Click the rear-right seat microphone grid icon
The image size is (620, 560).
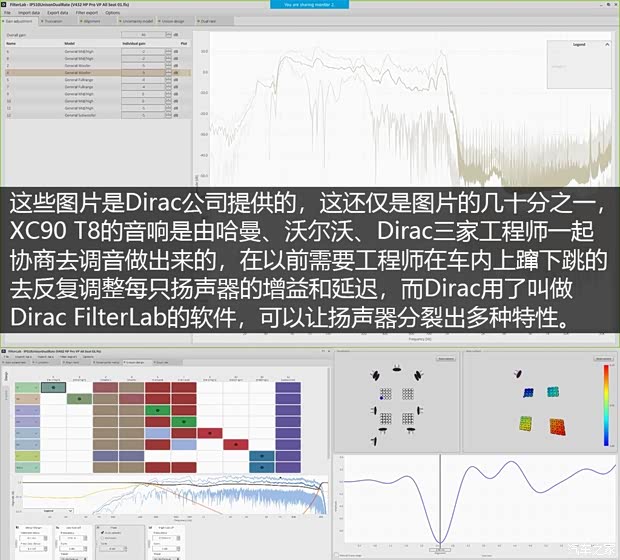click(x=408, y=417)
